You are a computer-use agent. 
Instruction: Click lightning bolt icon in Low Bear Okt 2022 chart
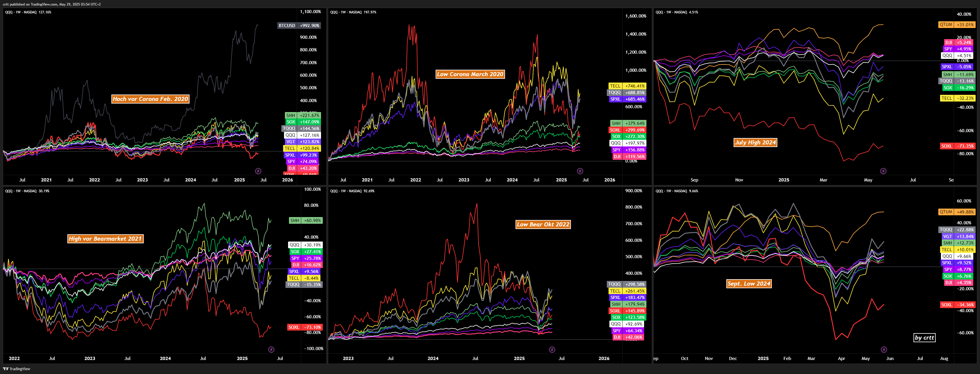point(552,350)
